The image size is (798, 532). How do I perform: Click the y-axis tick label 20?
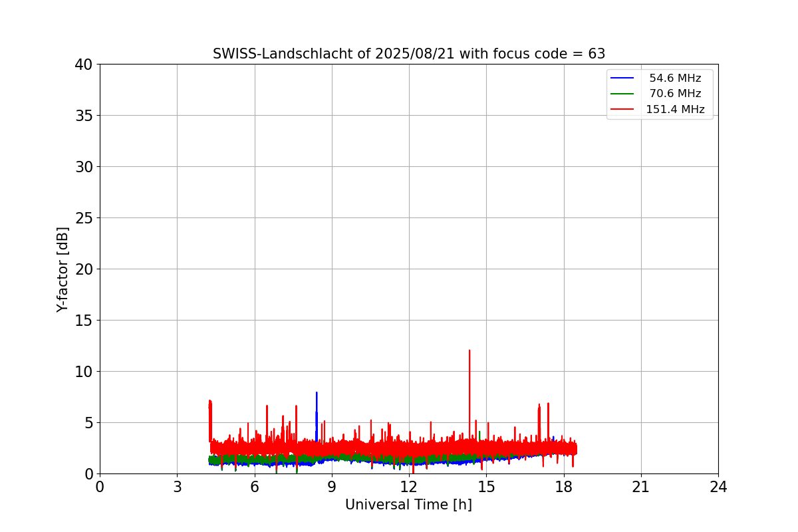[x=84, y=269]
